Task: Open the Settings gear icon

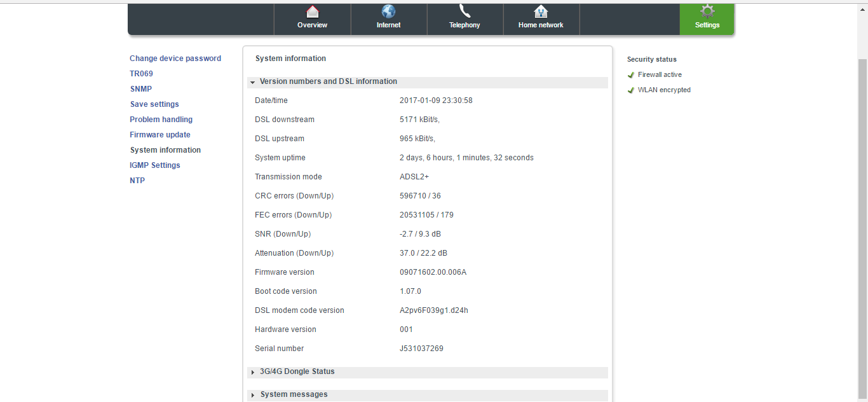Action: [707, 11]
